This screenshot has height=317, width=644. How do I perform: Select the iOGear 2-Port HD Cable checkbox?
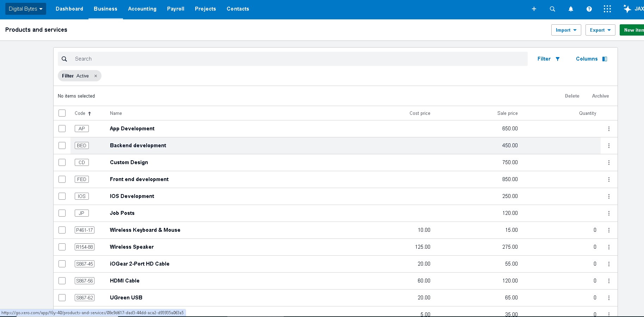62,264
